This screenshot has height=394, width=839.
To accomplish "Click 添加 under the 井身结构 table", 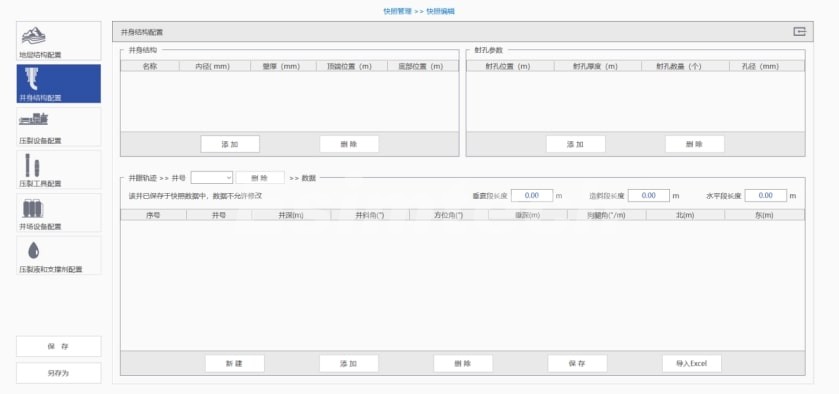I will tap(230, 144).
